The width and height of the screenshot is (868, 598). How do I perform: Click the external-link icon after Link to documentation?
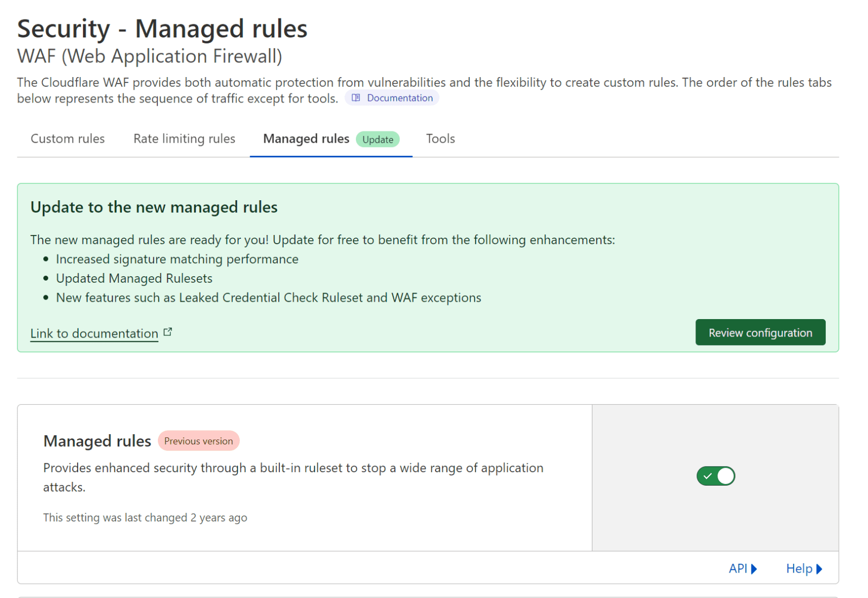pyautogui.click(x=167, y=331)
